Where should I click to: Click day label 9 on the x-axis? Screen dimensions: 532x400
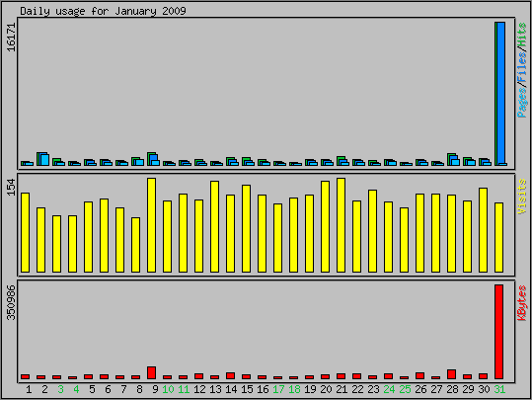pyautogui.click(x=155, y=389)
